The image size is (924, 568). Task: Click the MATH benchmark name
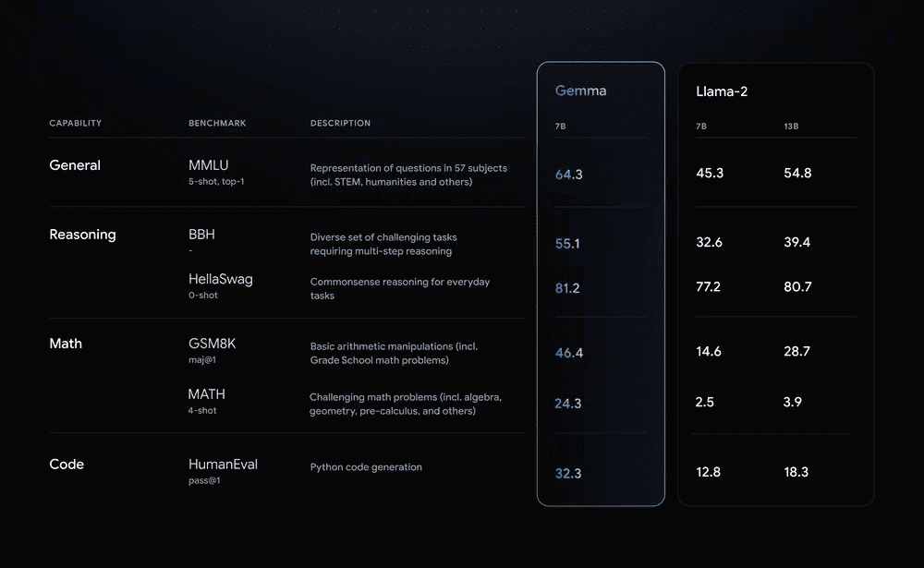pyautogui.click(x=207, y=394)
